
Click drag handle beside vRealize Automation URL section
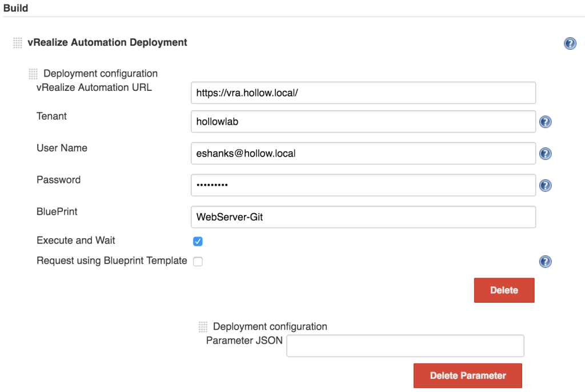[x=34, y=74]
